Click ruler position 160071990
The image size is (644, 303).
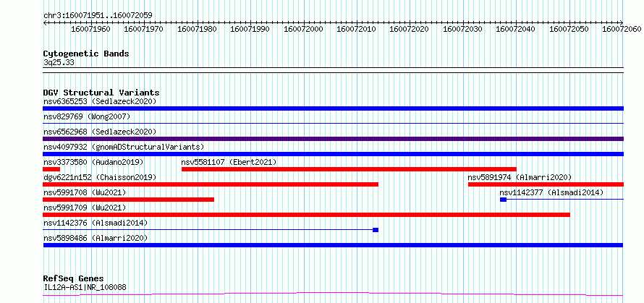[x=250, y=30]
